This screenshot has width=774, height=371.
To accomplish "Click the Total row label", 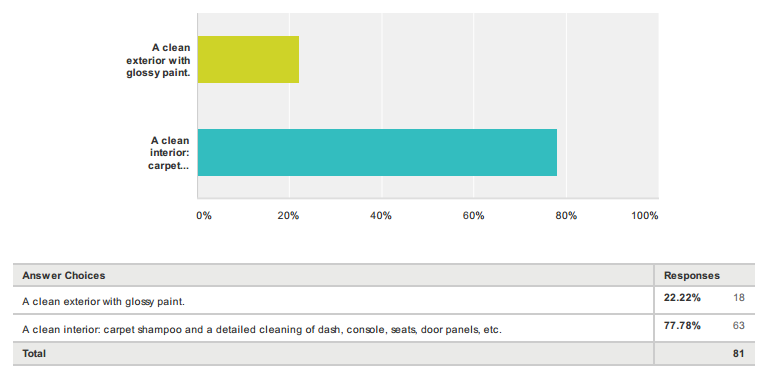I will [34, 353].
